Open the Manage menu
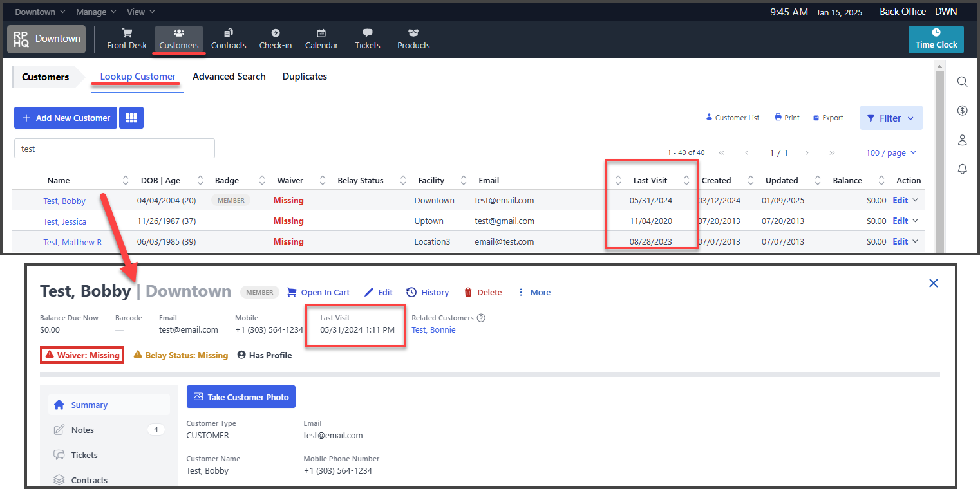 coord(96,12)
